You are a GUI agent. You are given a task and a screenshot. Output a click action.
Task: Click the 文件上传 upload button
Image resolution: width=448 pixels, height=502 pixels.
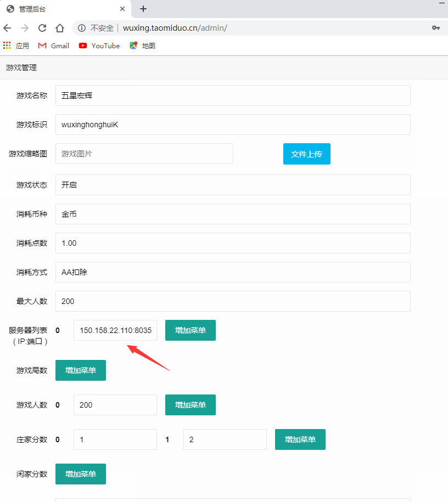pyautogui.click(x=306, y=154)
